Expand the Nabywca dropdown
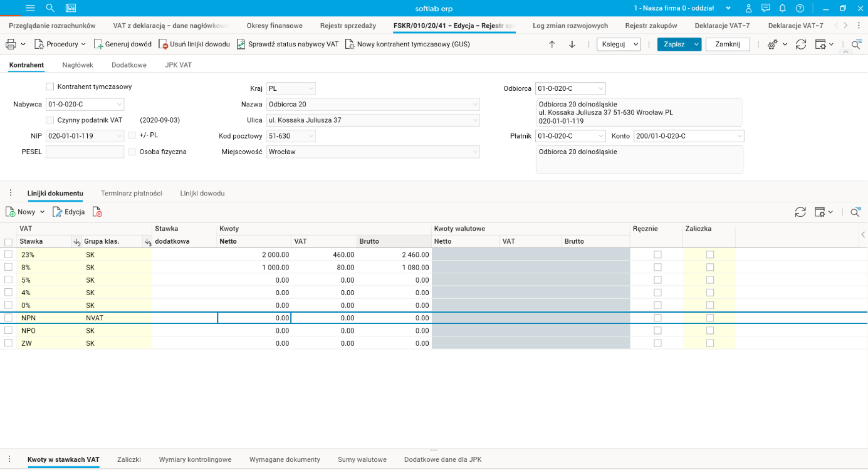 click(x=119, y=105)
